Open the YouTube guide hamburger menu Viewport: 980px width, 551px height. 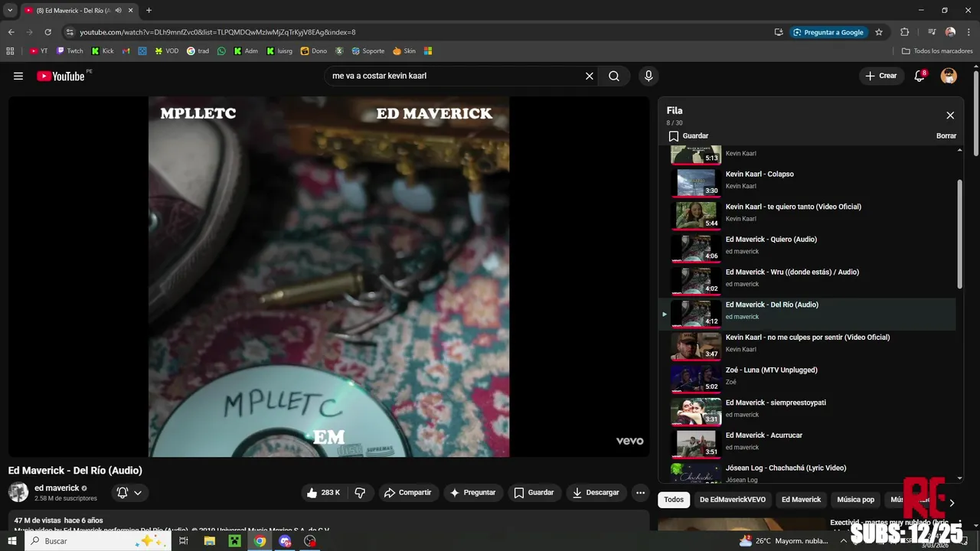click(x=18, y=76)
